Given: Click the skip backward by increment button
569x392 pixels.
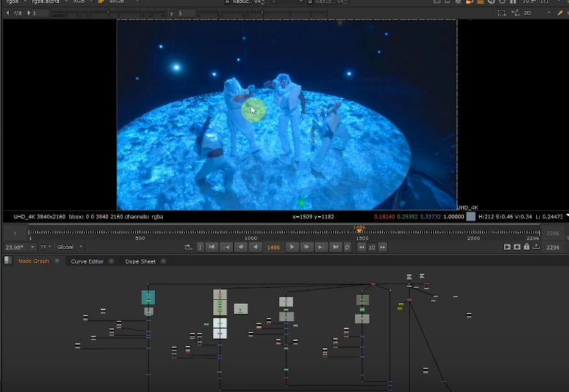Looking at the screenshot, I should (361, 247).
